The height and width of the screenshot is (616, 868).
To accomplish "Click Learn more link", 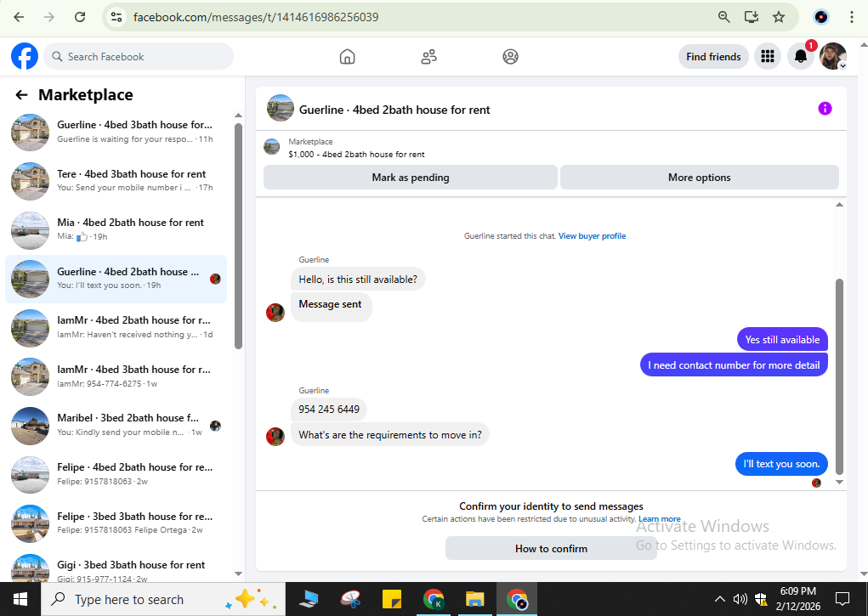I will coord(660,519).
